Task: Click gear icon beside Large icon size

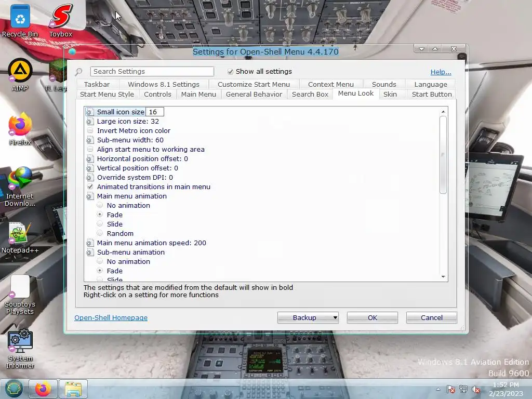Action: tap(89, 122)
